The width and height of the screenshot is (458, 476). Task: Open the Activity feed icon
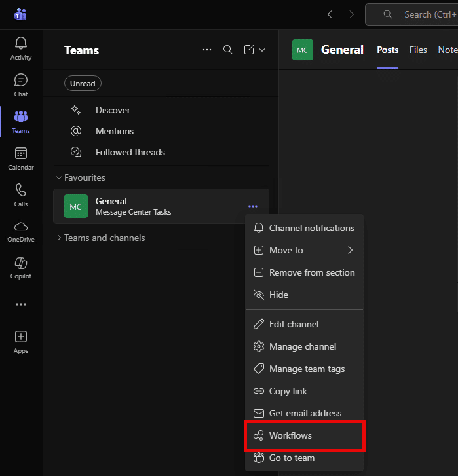click(21, 48)
